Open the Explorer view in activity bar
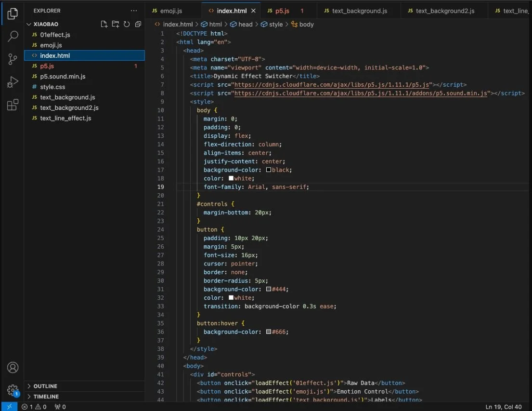 [x=13, y=13]
